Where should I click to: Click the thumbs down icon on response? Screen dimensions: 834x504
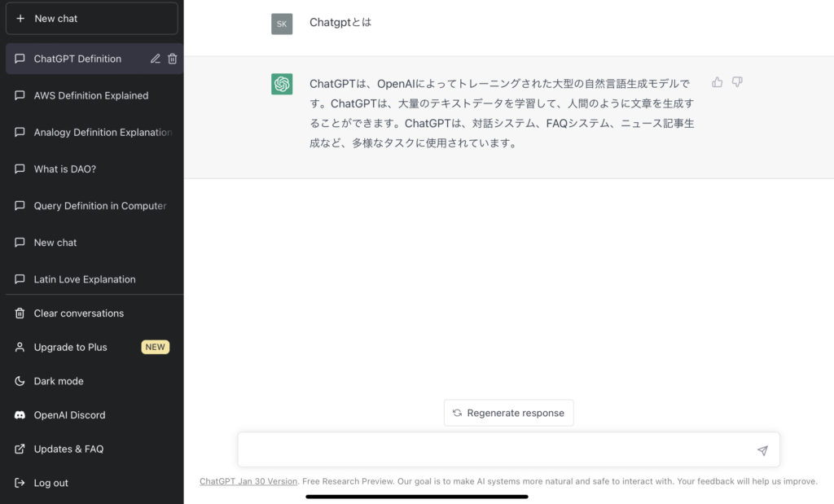tap(737, 82)
